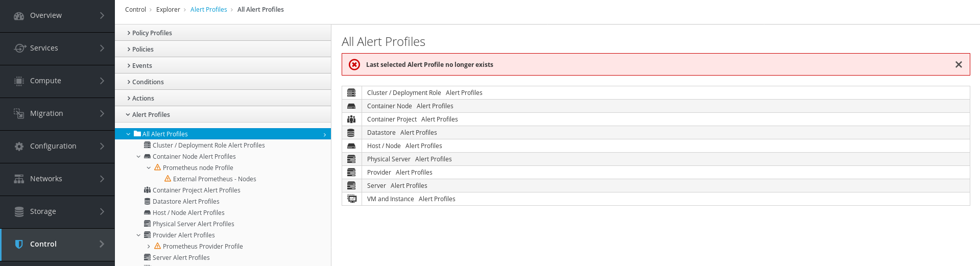Select Physical Server Alert Profiles in tree
The image size is (980, 266).
pyautogui.click(x=193, y=224)
